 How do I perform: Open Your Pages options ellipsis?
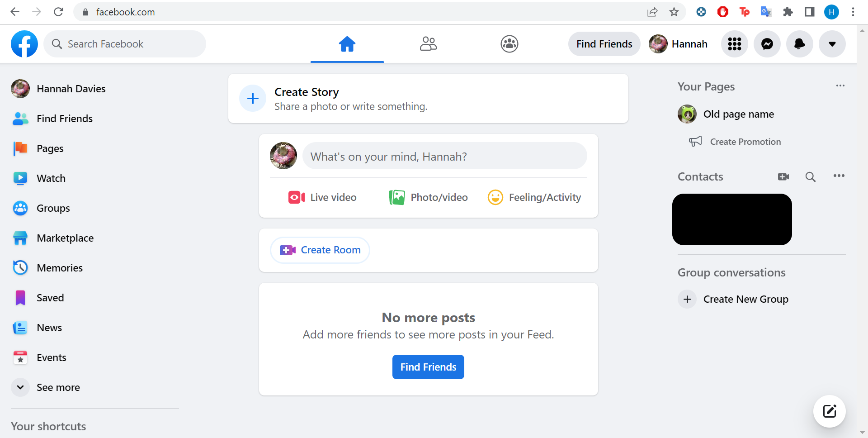(840, 86)
